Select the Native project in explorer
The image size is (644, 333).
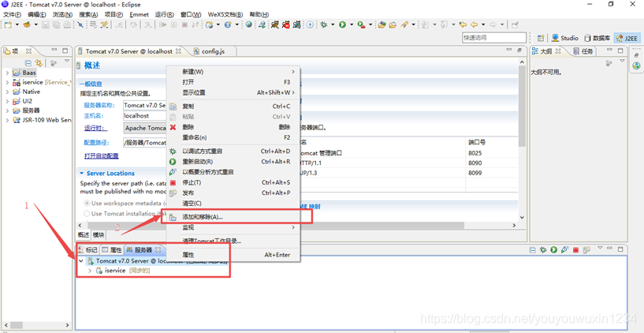pos(32,92)
